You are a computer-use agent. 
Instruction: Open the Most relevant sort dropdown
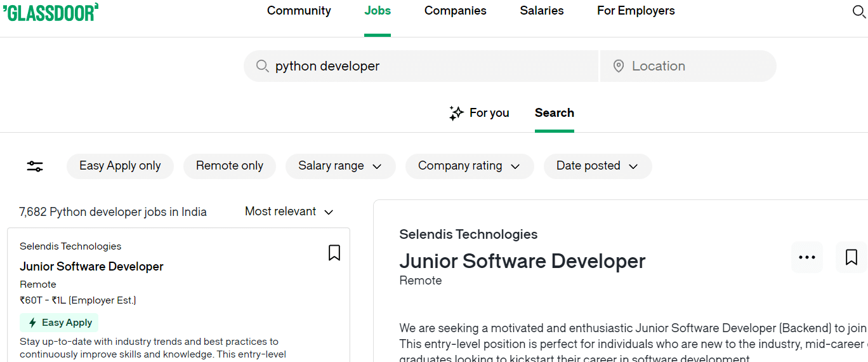click(289, 211)
